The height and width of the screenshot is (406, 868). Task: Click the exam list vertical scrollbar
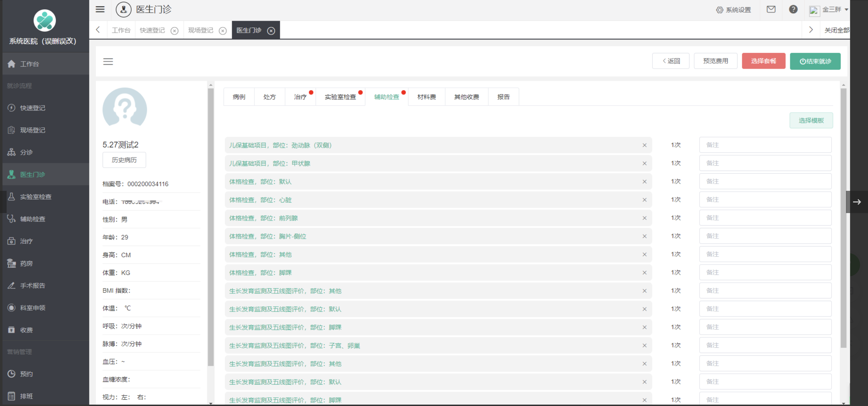tap(843, 218)
